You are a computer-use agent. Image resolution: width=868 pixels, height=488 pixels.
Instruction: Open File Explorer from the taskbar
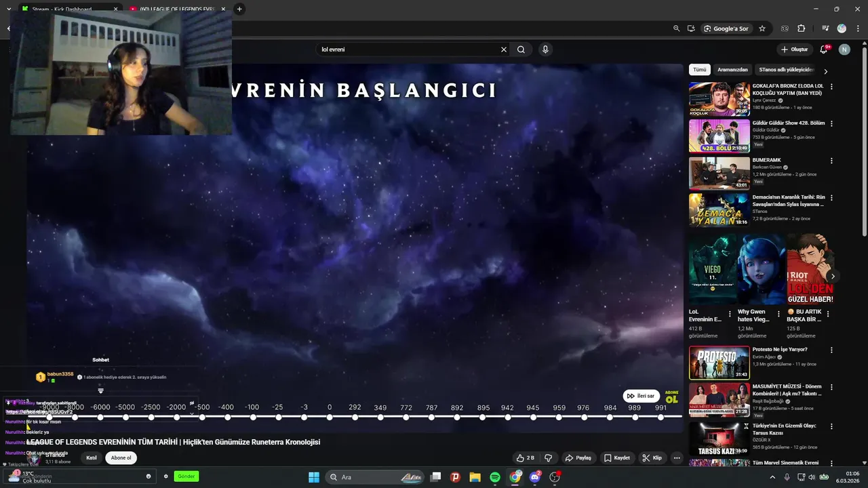[x=475, y=477]
